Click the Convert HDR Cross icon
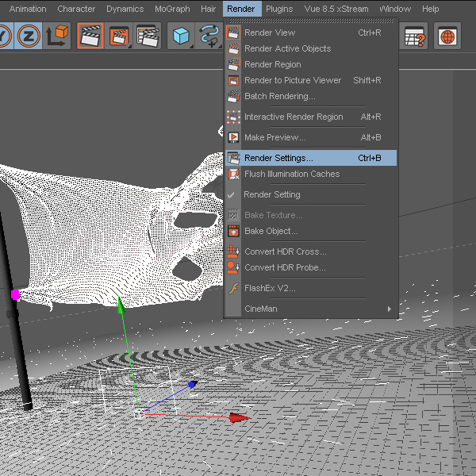Screen dimensions: 476x476 click(233, 251)
